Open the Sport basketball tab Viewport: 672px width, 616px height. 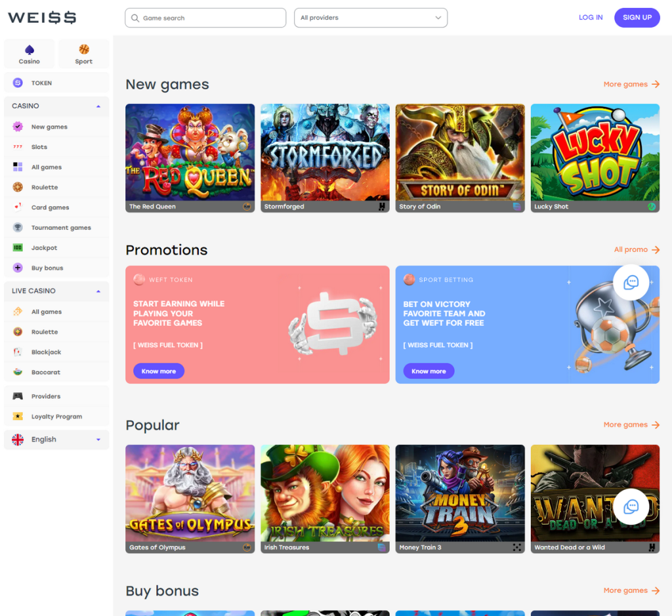pos(83,54)
